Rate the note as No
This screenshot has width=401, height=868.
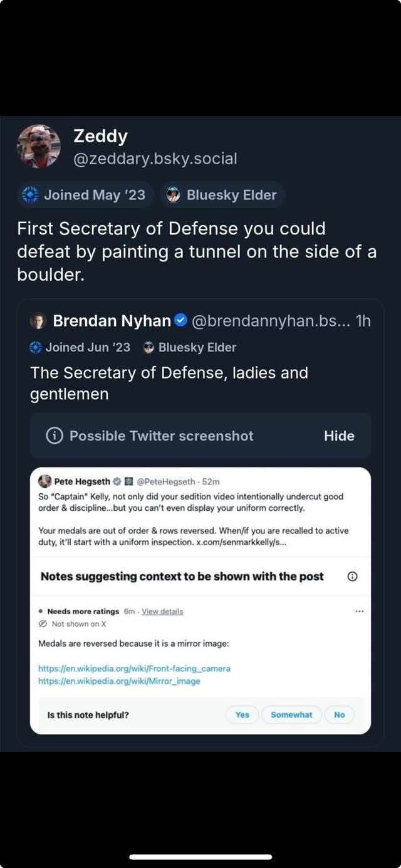point(339,714)
